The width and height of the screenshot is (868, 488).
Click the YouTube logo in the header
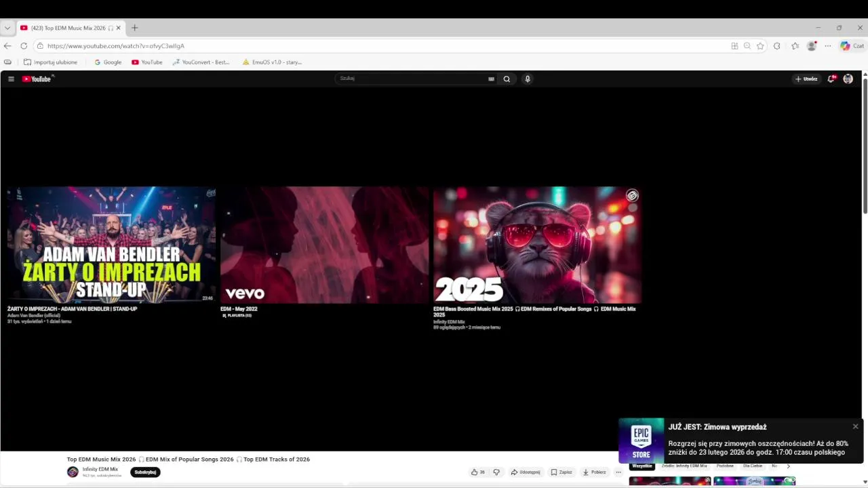tap(37, 79)
